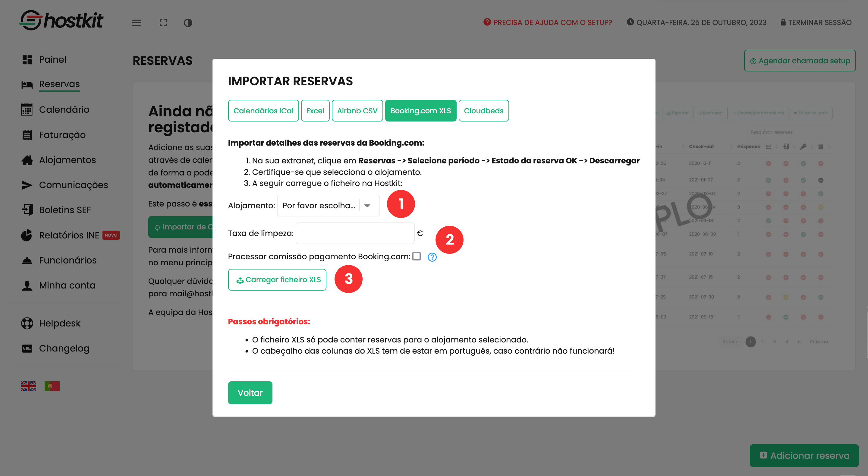Click the fullscreen expand icon
868x476 pixels.
tap(163, 23)
